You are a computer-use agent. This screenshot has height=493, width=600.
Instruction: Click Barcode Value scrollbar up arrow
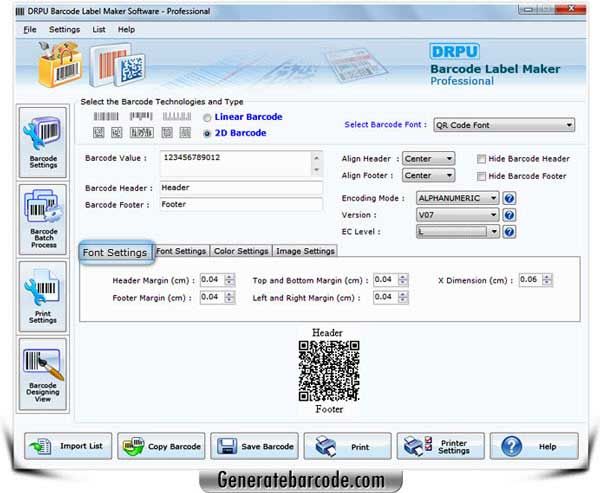pyautogui.click(x=316, y=158)
